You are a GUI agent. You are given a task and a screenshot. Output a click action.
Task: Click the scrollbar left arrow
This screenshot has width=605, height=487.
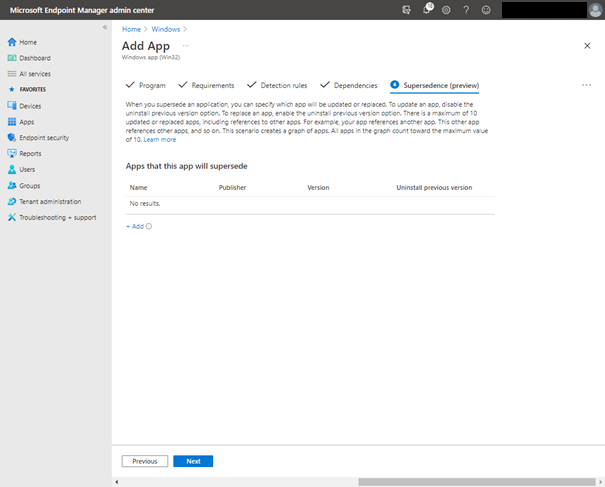click(117, 482)
